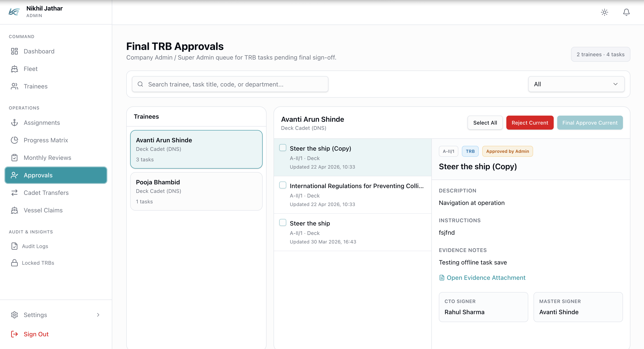Check the International Regulations task checkbox
644x349 pixels.
coord(283,185)
